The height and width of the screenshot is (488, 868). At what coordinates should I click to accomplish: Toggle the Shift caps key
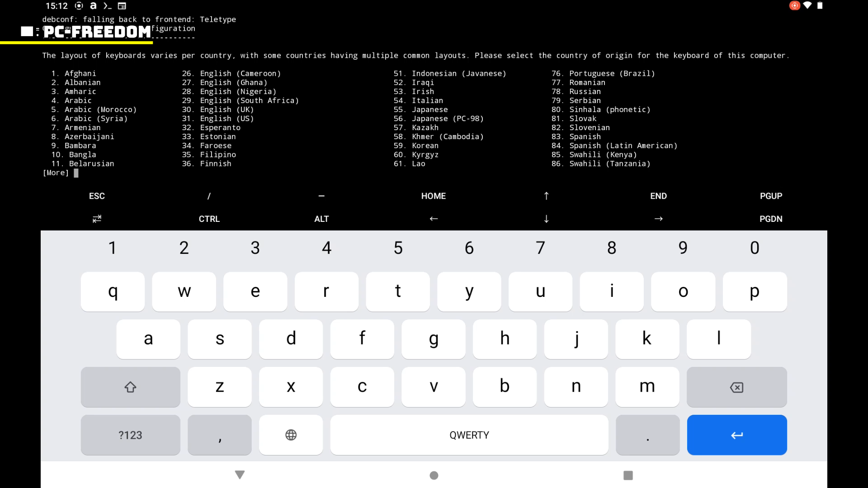pyautogui.click(x=130, y=387)
